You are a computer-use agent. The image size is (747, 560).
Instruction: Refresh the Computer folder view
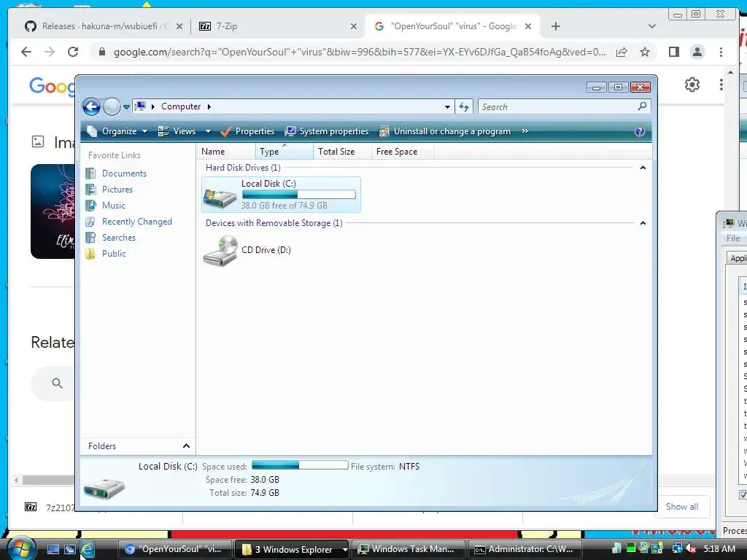[x=463, y=106]
